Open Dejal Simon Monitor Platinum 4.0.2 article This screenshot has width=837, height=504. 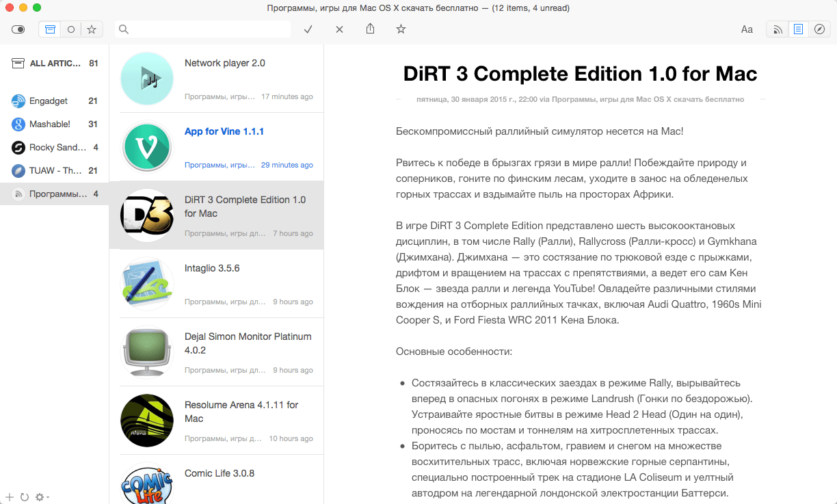217,352
